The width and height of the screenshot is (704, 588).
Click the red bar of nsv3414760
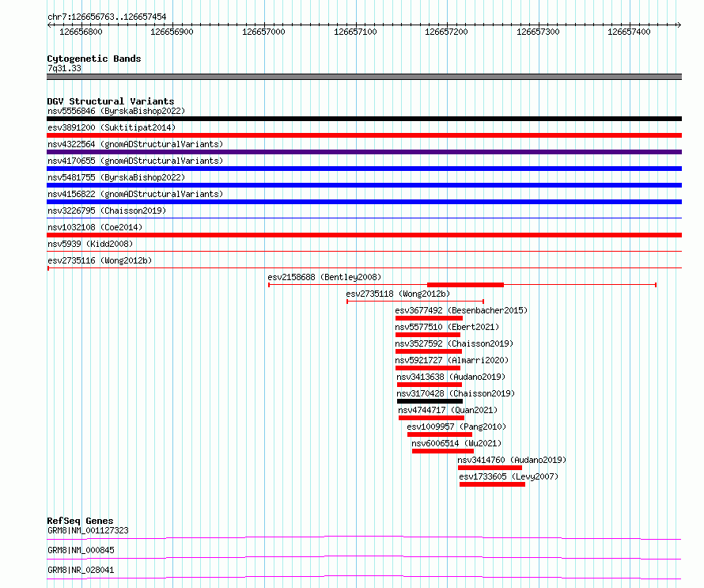pyautogui.click(x=490, y=468)
